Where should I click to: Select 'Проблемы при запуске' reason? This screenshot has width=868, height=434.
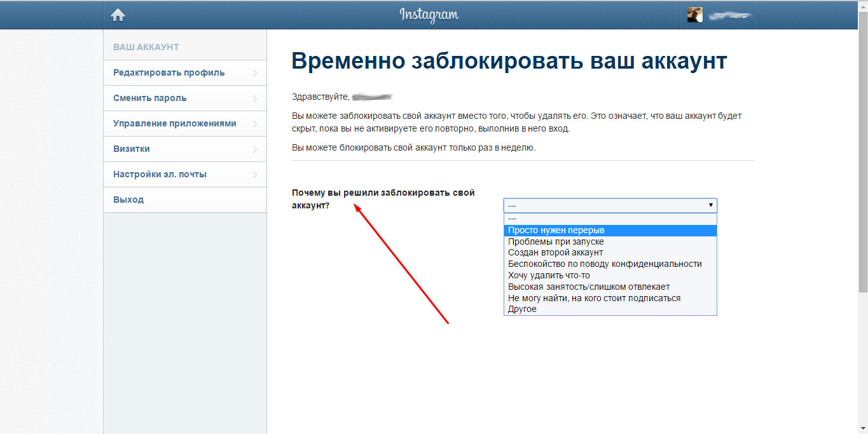coord(556,241)
